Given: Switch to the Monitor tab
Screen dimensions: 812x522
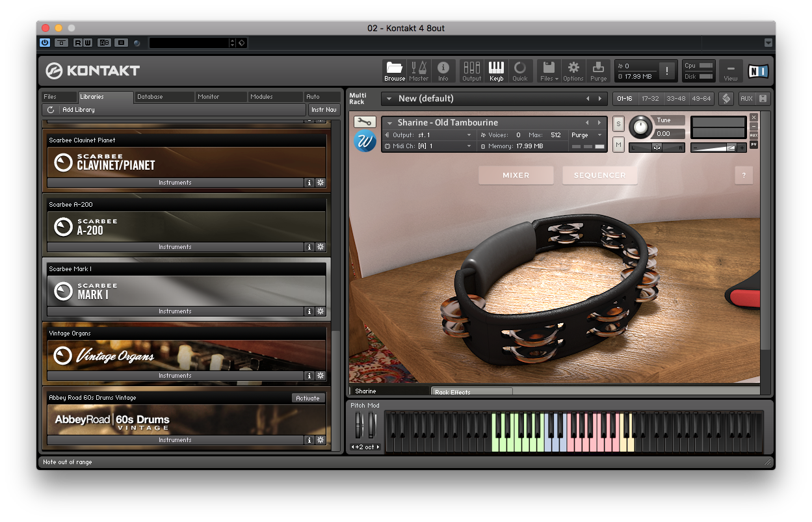Looking at the screenshot, I should tap(222, 97).
